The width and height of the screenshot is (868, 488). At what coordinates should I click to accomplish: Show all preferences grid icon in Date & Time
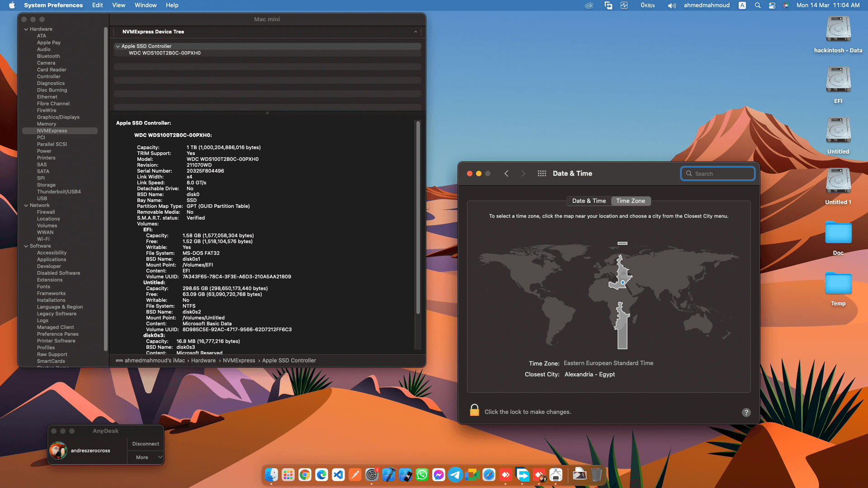(x=542, y=174)
